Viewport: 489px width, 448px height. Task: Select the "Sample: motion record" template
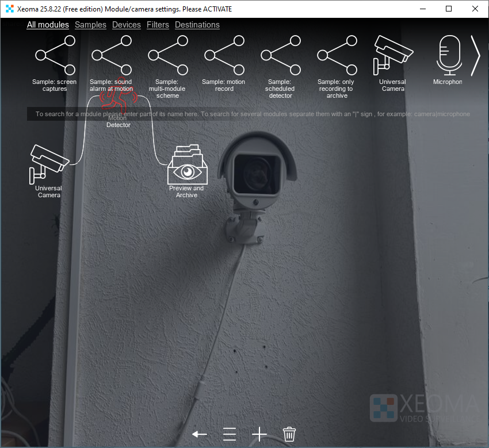(224, 56)
